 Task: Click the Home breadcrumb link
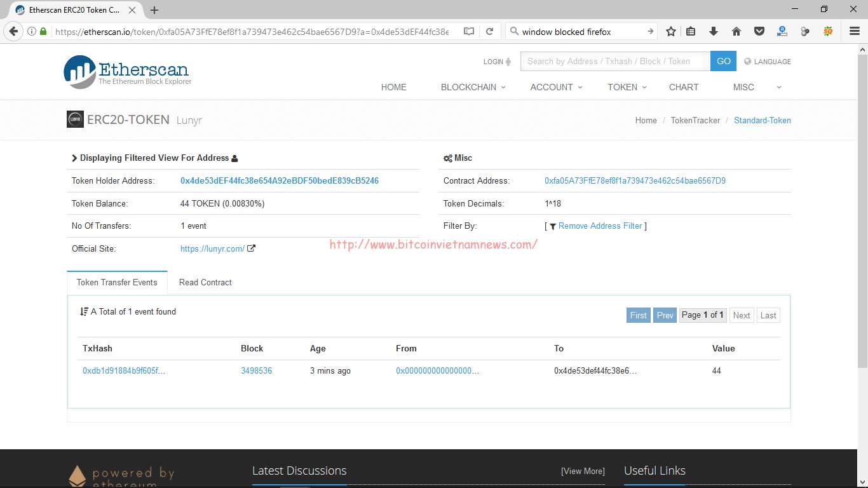tap(646, 120)
